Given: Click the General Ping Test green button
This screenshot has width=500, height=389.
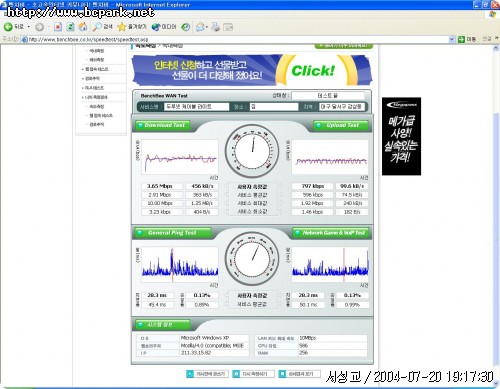Looking at the screenshot, I should coord(173,233).
